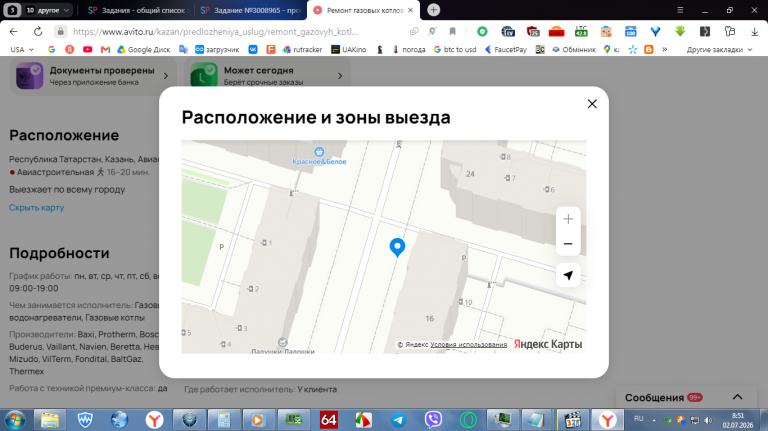Image resolution: width=768 pixels, height=431 pixels.
Task: Open the загрузчик bookmark
Action: 217,49
